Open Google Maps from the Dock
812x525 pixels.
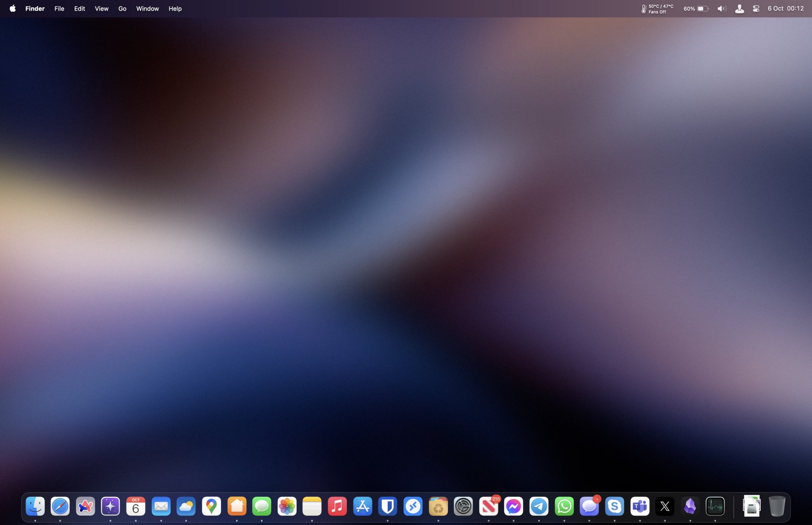212,506
